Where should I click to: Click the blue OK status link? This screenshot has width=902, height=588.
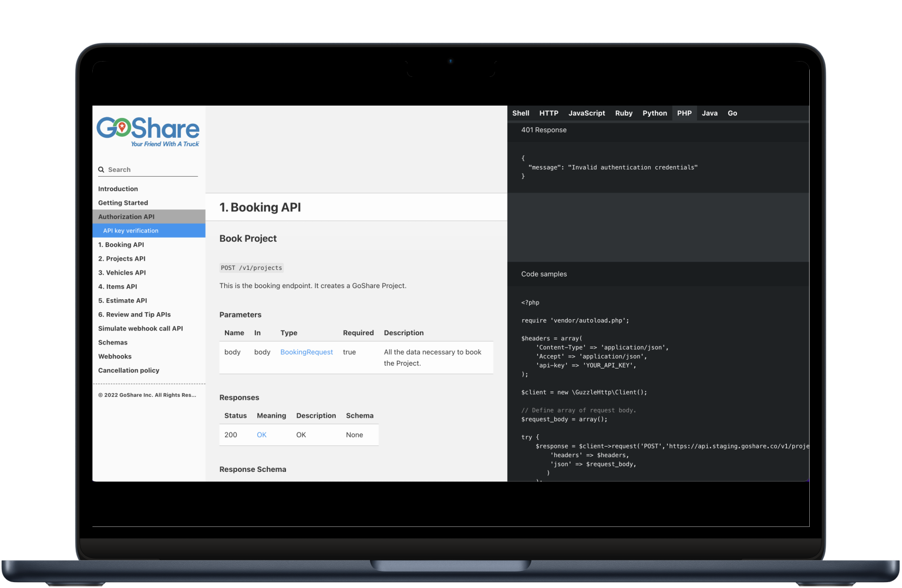coord(261,435)
